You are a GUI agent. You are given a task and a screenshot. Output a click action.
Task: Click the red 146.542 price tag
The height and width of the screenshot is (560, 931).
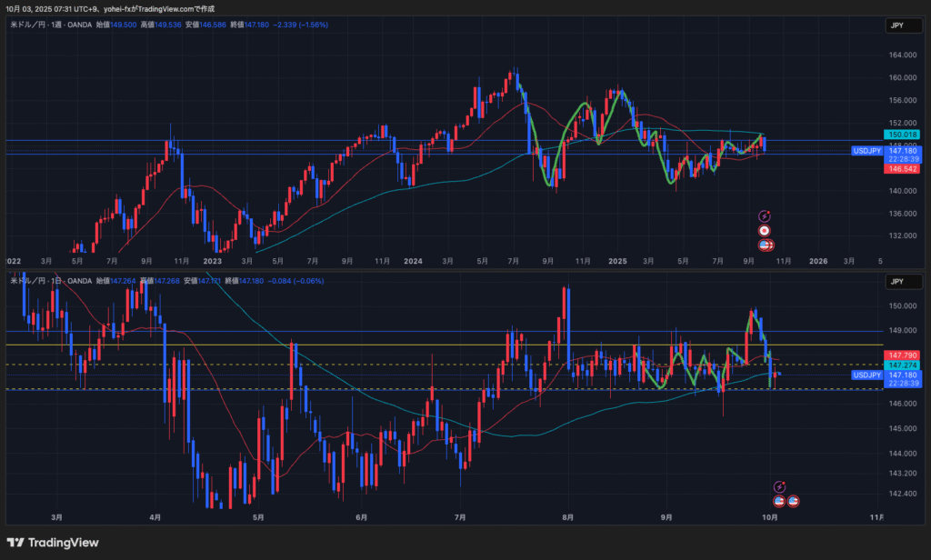click(x=903, y=169)
